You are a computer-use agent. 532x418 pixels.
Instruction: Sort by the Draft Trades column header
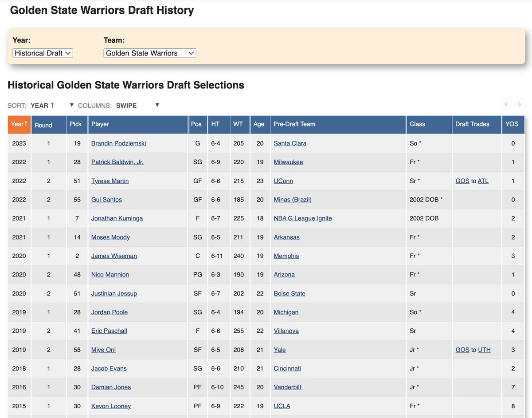pos(477,124)
